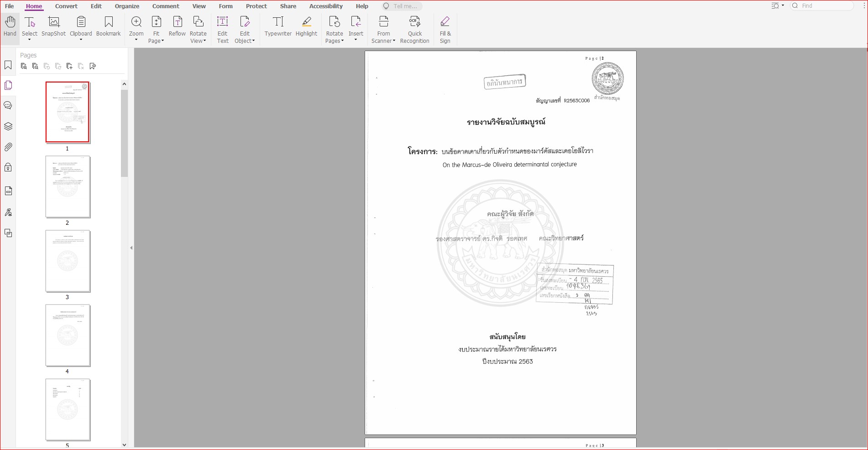Select page 4 thumbnail

point(68,335)
